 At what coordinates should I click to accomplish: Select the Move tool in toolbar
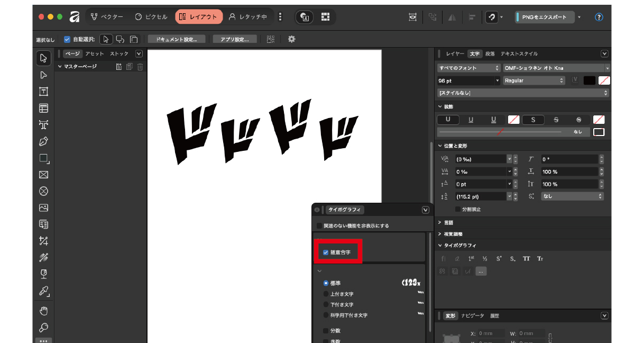coord(44,58)
